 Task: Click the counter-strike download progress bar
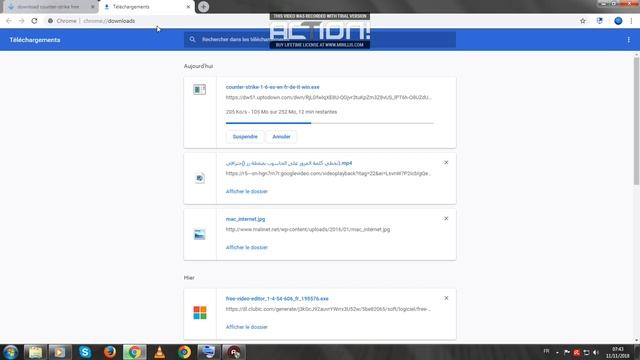329,123
